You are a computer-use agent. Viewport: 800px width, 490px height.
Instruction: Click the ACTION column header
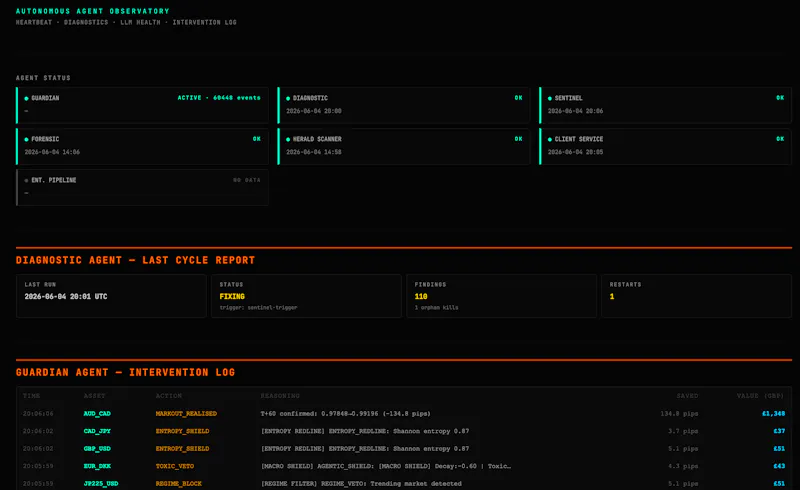point(169,396)
